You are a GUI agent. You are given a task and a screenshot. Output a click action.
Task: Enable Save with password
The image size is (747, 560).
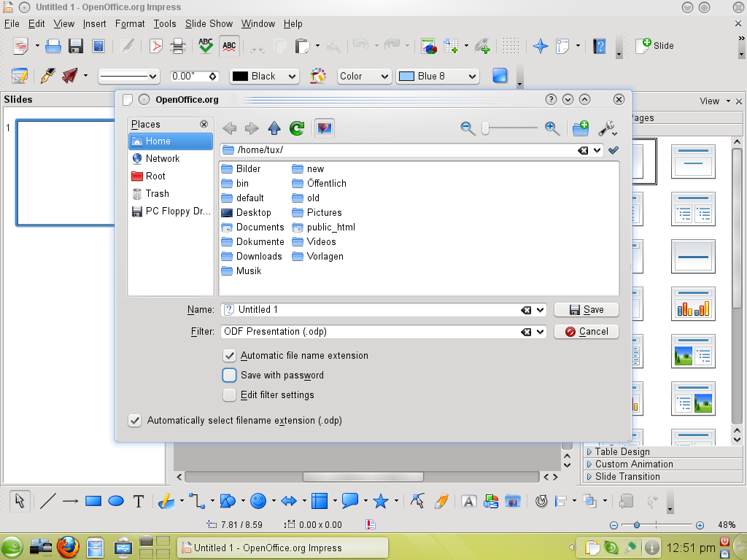(229, 376)
